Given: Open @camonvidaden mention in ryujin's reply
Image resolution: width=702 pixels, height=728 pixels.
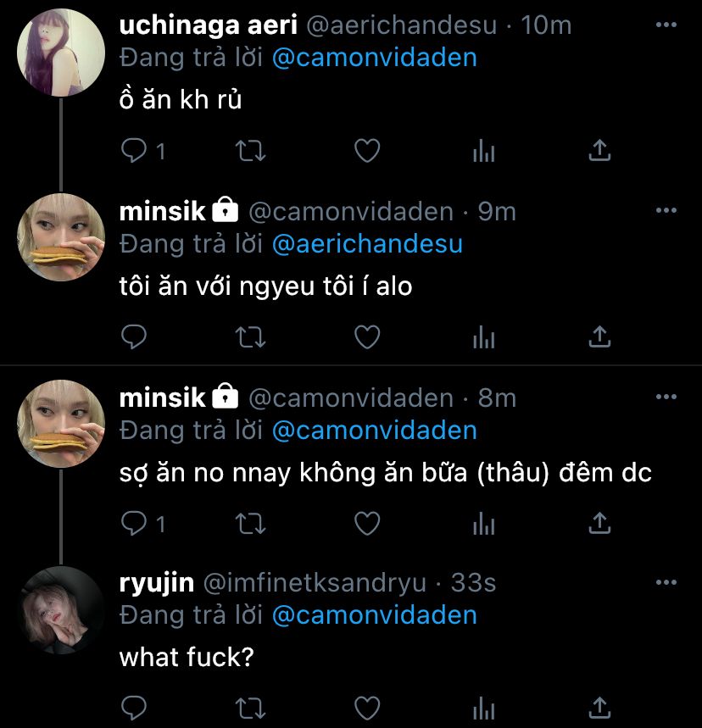Looking at the screenshot, I should click(374, 615).
